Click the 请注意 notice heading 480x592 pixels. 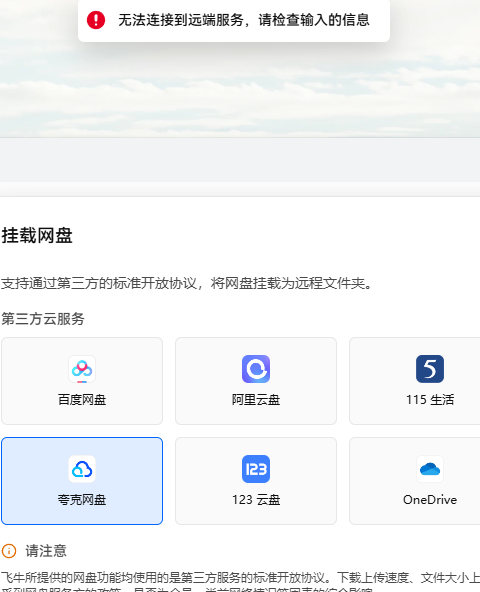[x=46, y=551]
